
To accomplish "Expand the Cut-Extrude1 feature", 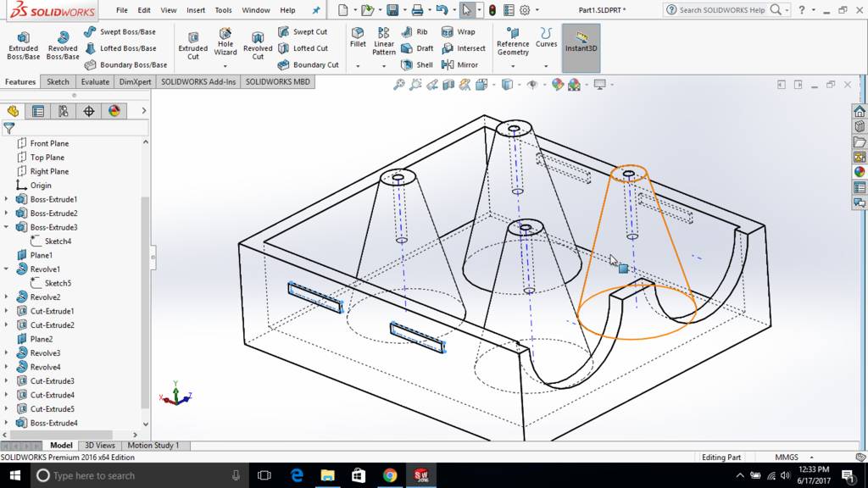I will tap(6, 311).
